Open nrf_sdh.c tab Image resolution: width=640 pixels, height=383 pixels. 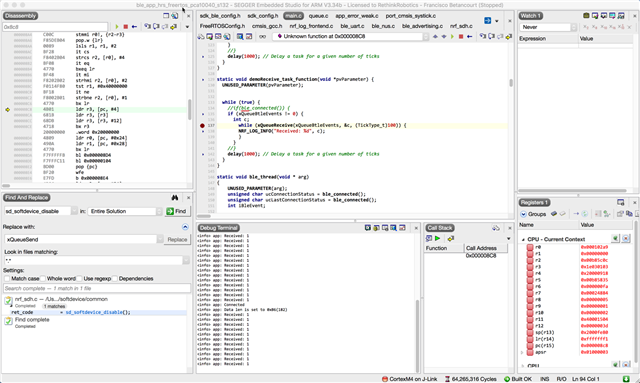pos(461,26)
